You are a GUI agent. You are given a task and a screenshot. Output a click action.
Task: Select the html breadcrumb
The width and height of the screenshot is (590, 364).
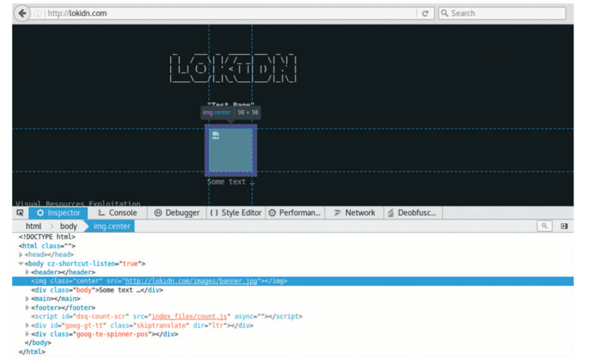click(x=33, y=226)
